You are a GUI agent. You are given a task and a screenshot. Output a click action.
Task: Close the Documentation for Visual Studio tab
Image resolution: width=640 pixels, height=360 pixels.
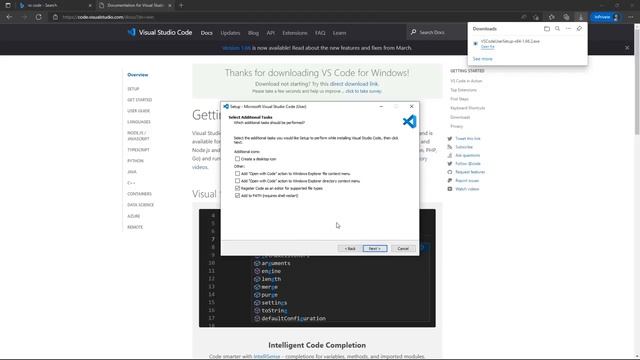[x=170, y=5]
